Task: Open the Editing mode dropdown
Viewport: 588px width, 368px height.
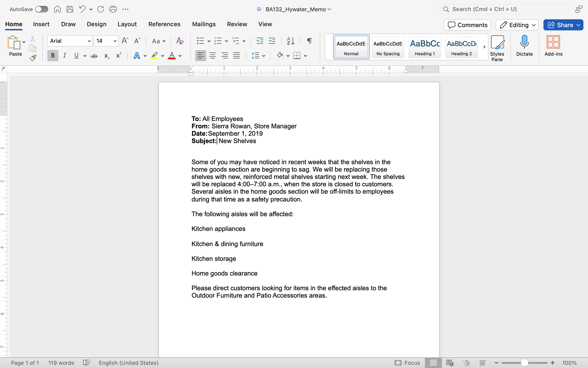Action: (517, 25)
